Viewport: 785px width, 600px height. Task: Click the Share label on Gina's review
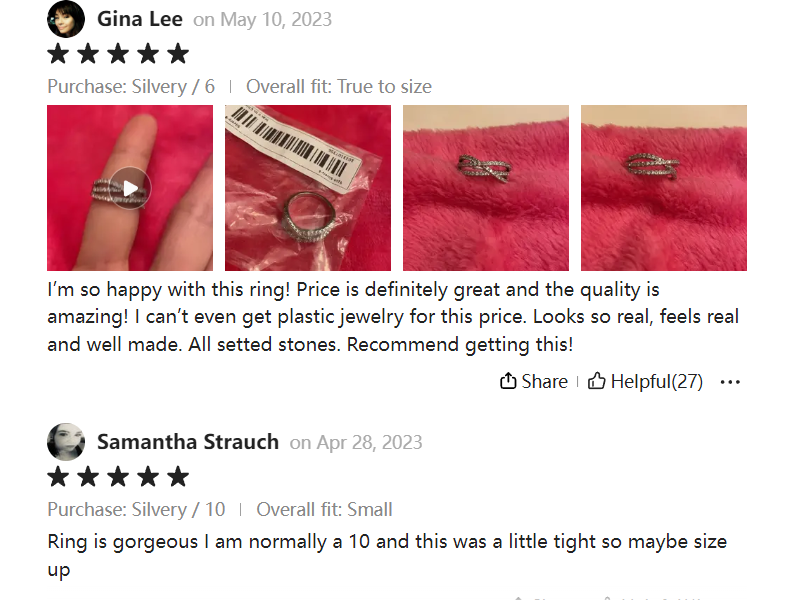coord(544,381)
